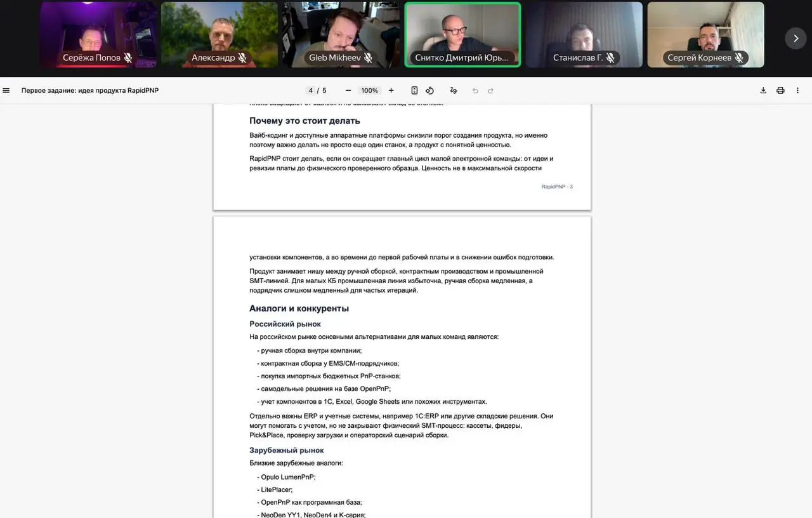
Task: Select Станислав Г.'s video tile
Action: [584, 34]
